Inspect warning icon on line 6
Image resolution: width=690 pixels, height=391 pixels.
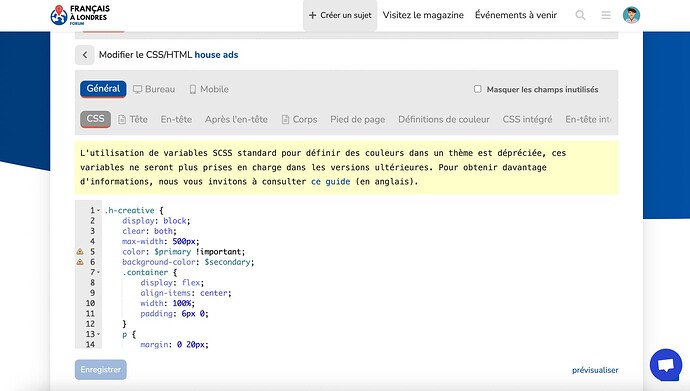(80, 262)
